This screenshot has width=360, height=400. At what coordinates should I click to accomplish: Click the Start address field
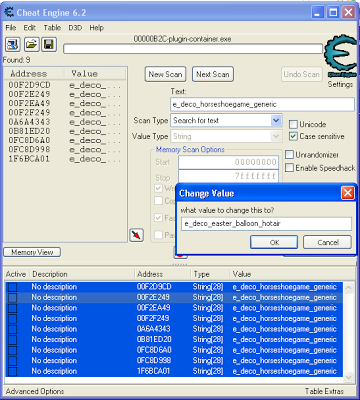(x=228, y=162)
